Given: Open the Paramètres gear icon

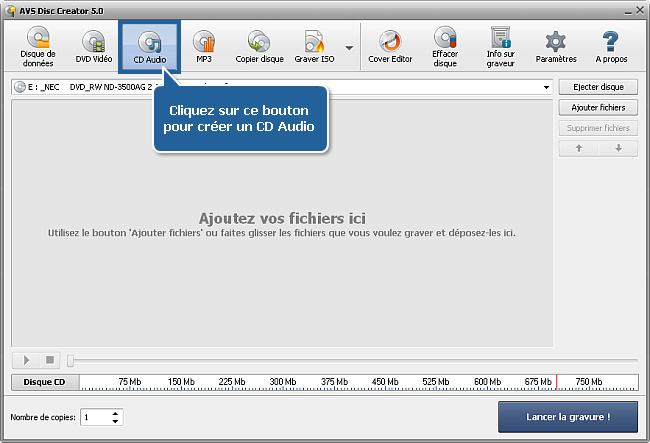Looking at the screenshot, I should pyautogui.click(x=556, y=46).
